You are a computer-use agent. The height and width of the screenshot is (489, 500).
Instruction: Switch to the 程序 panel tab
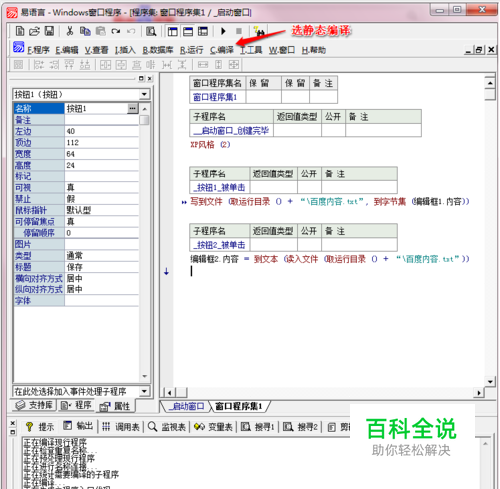pyautogui.click(x=76, y=405)
